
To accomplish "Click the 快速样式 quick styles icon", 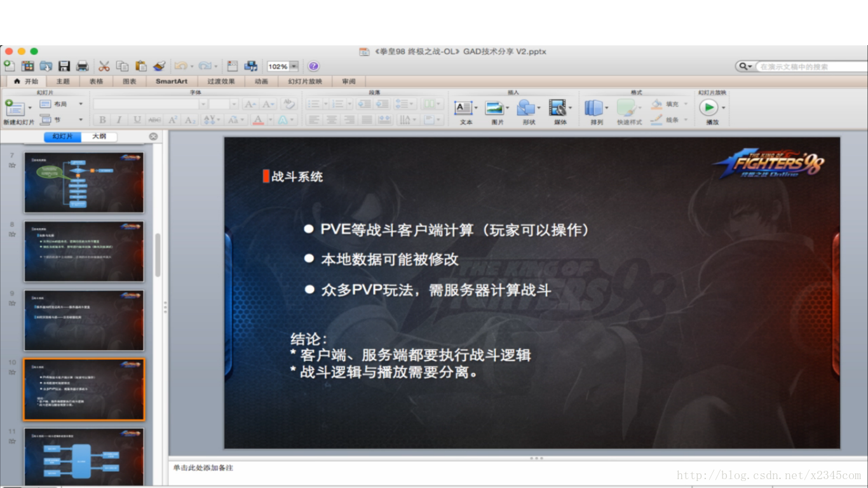I will [627, 107].
